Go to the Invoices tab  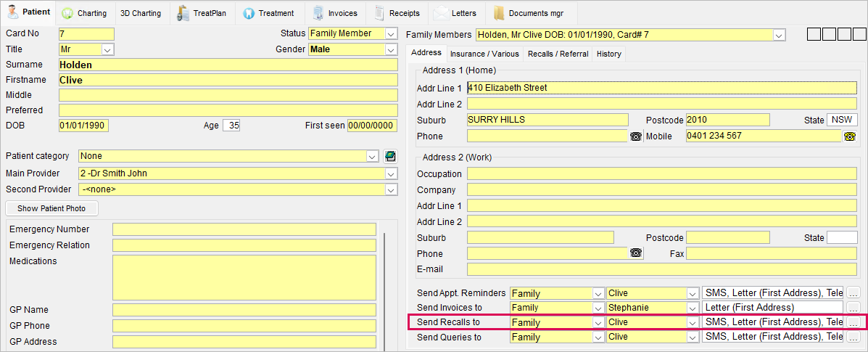tap(335, 13)
